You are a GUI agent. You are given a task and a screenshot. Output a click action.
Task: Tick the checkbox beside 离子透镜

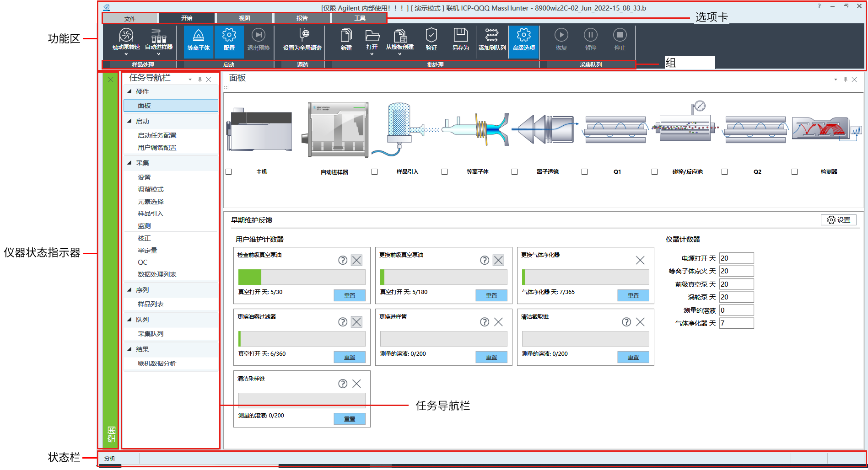[x=515, y=172]
